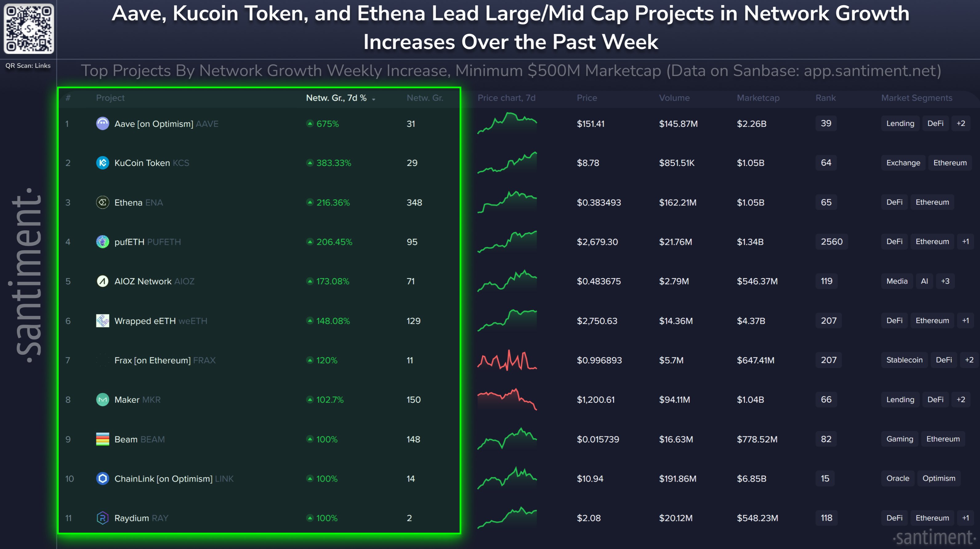
Task: Select the Volume column header
Action: 674,98
